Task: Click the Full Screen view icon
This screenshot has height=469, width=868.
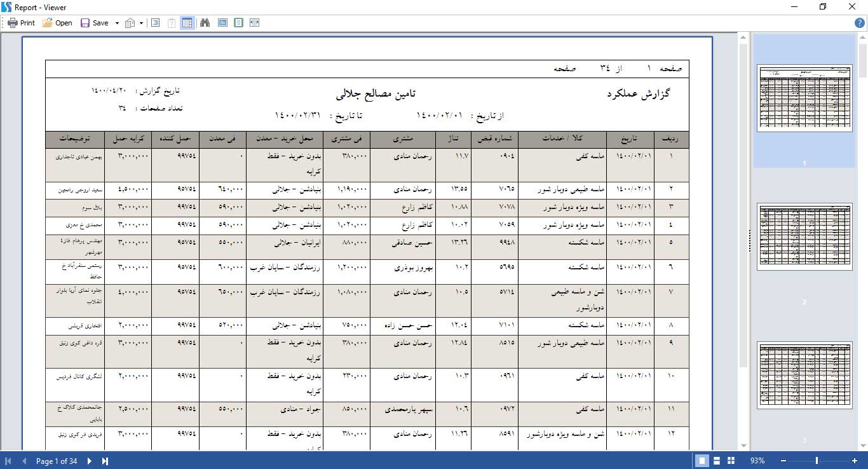Action: tap(222, 23)
